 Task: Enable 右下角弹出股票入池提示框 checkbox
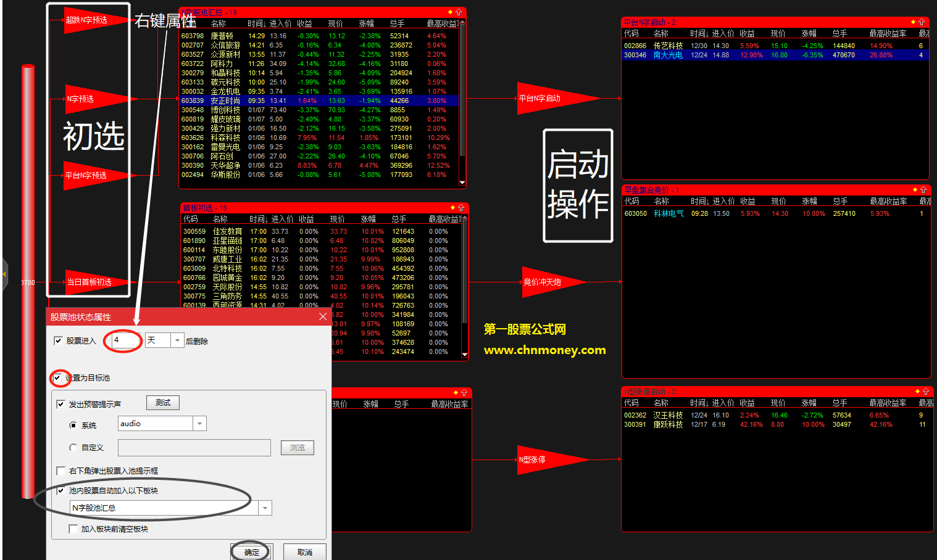60,471
